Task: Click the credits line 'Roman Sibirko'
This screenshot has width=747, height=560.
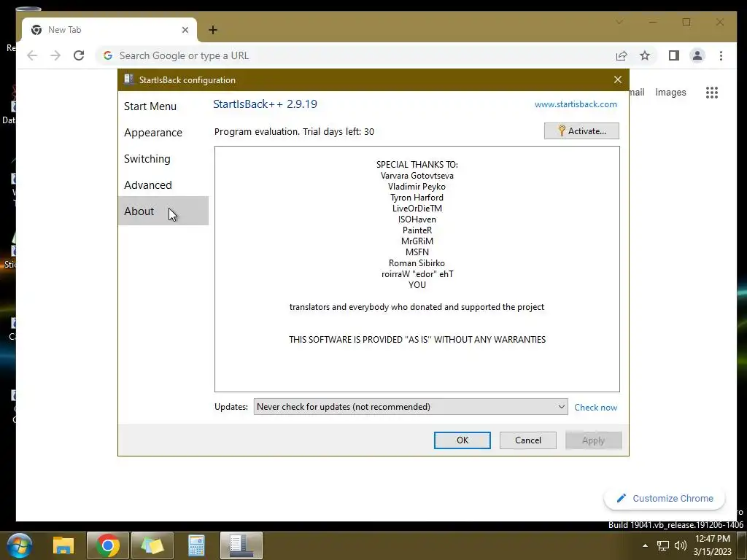Action: tap(417, 262)
